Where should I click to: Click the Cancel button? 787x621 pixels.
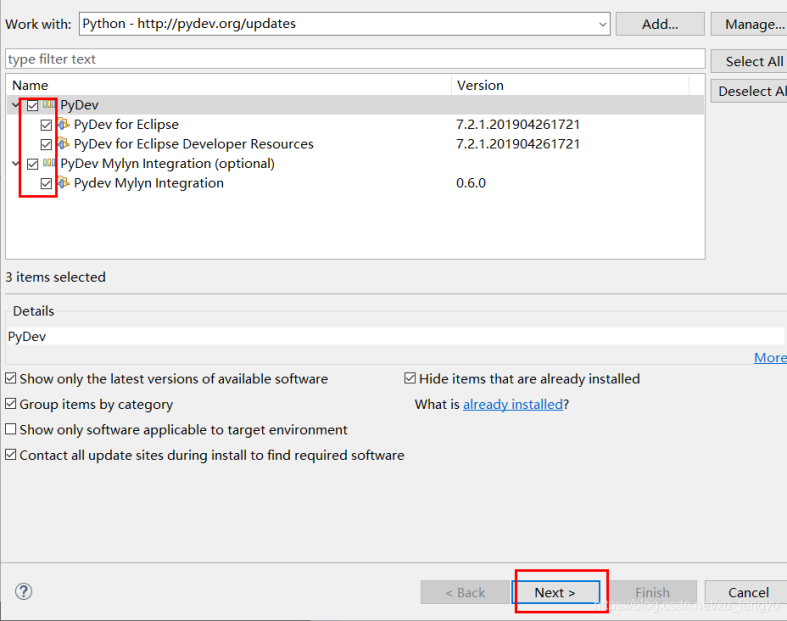tap(747, 592)
